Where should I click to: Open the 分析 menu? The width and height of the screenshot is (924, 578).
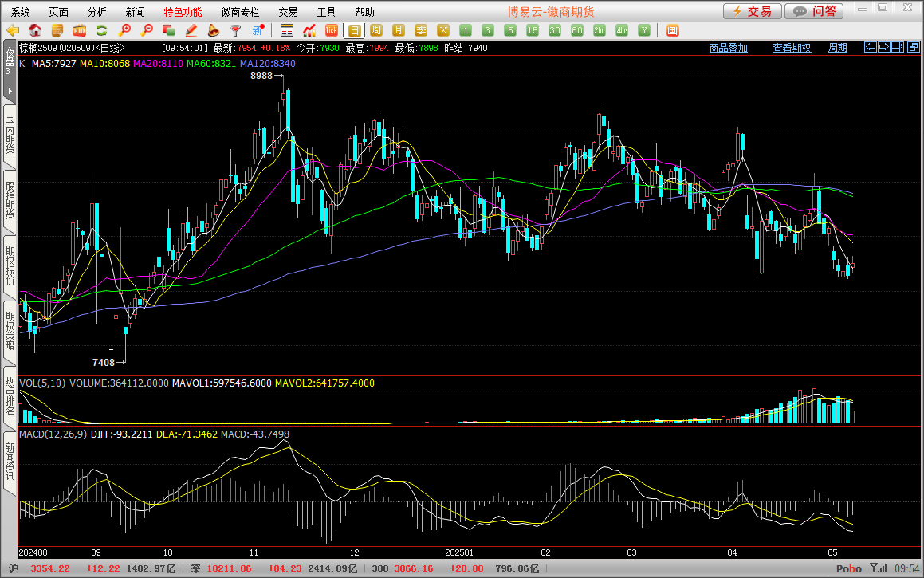coord(96,12)
